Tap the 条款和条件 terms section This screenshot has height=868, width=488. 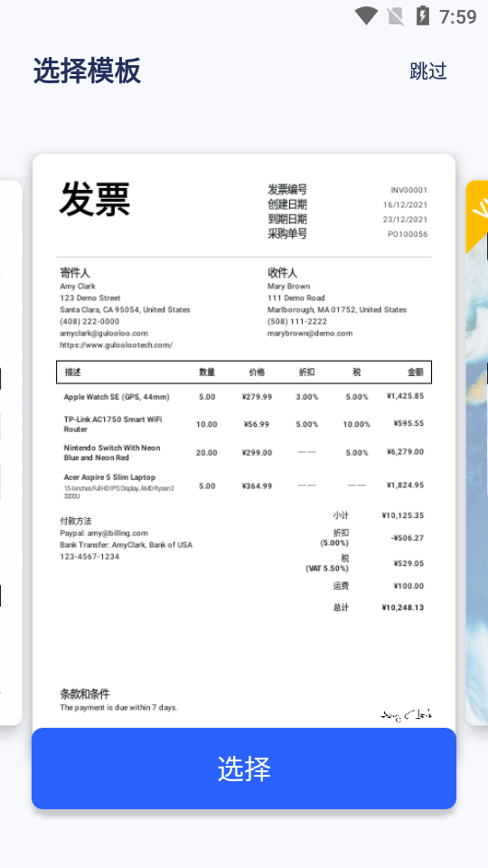[x=118, y=700]
